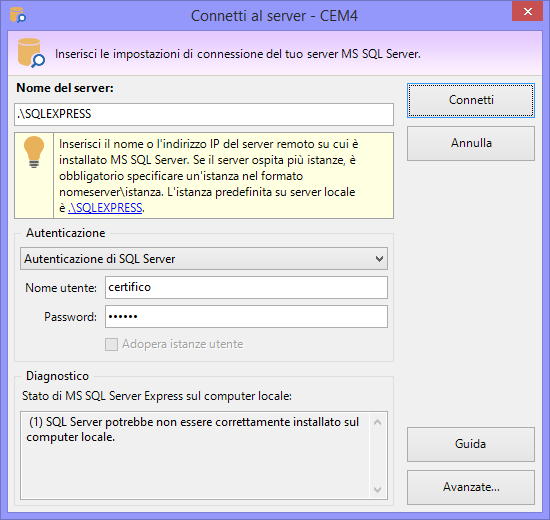Select the Password input field
Screen dimensions: 550x520
(246, 316)
